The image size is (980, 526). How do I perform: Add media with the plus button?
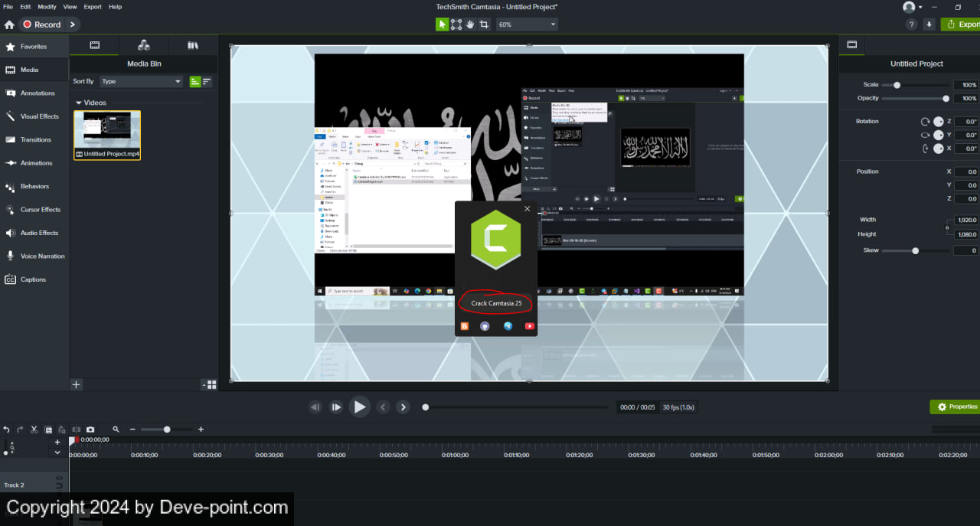coord(77,384)
